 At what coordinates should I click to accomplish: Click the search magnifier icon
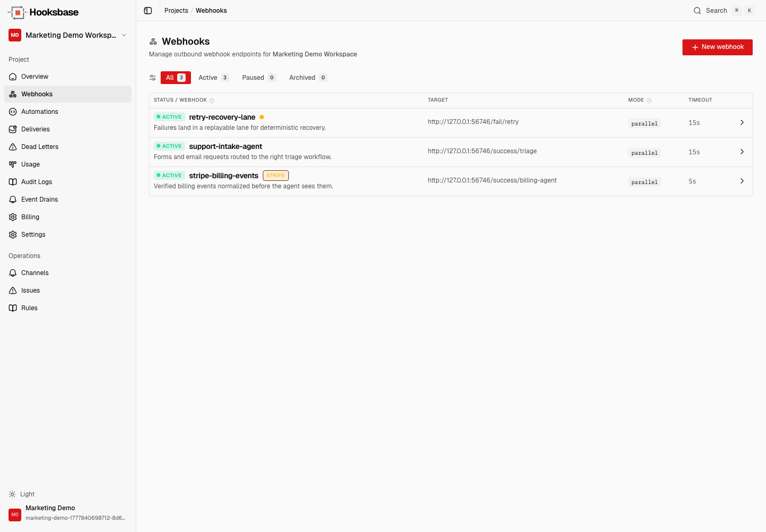697,11
